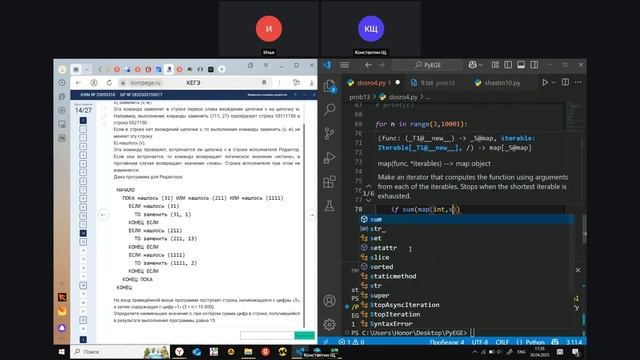Open the Copilot icon in title bar
The image size is (640, 360).
point(473,65)
